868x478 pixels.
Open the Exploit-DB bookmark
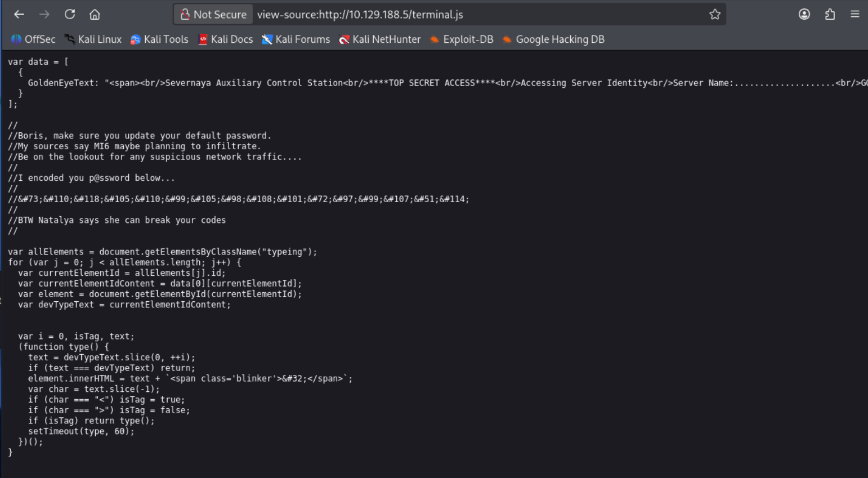coord(462,39)
